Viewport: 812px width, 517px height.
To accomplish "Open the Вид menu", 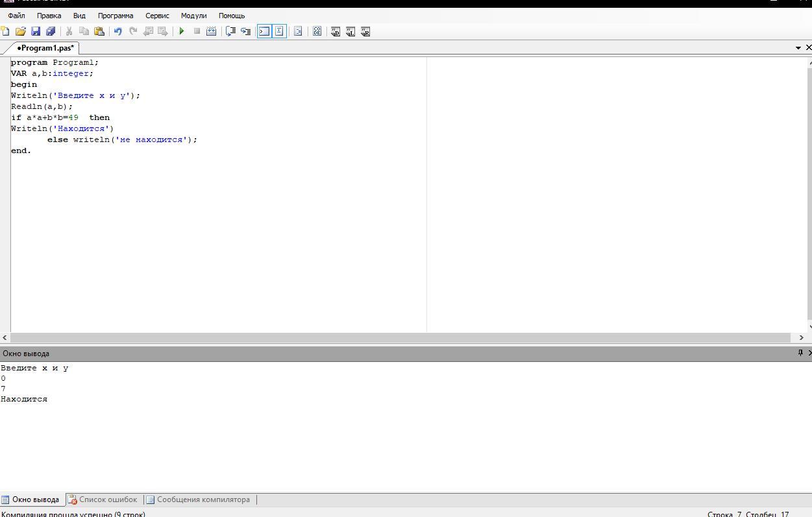I will pos(79,16).
